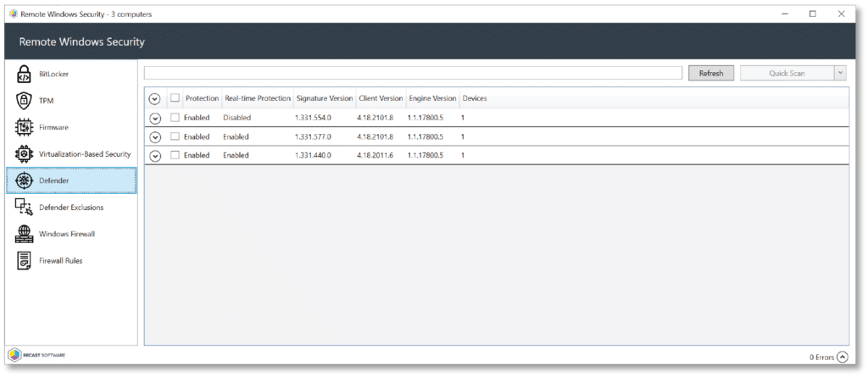Click the Refresh button
868x377 pixels.
click(711, 73)
